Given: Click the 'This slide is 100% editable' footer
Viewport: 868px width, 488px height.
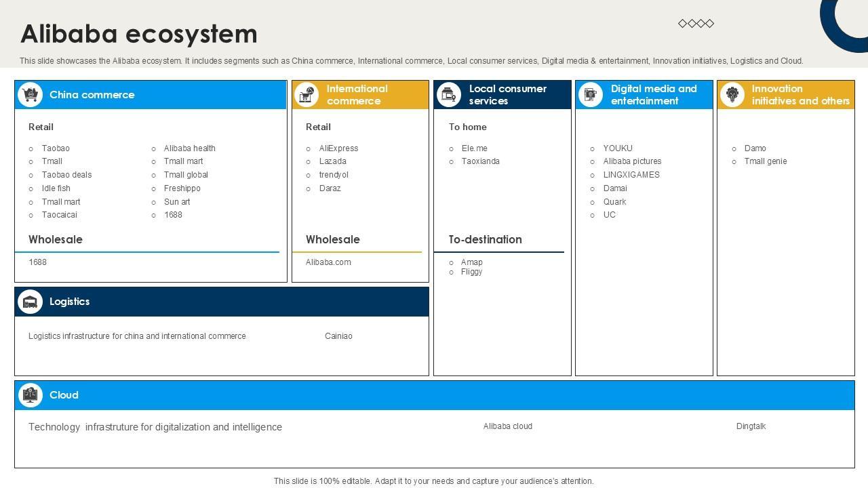Looking at the screenshot, I should [x=434, y=481].
